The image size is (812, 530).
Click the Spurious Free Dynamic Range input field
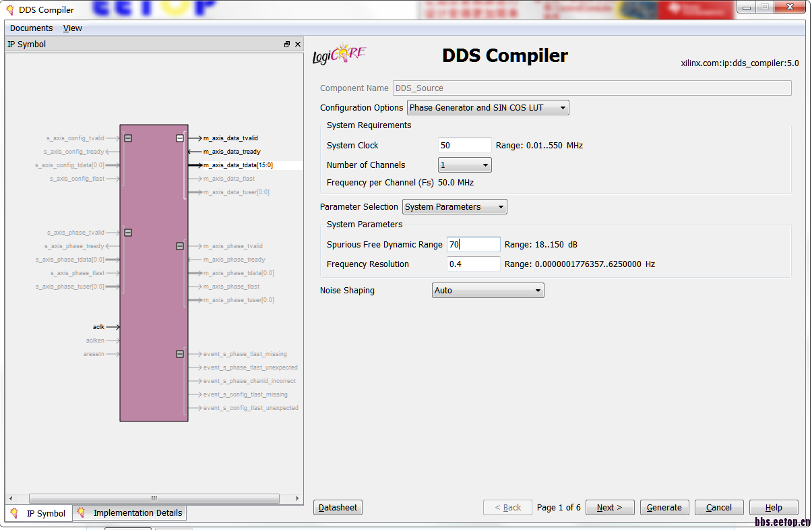click(x=472, y=244)
